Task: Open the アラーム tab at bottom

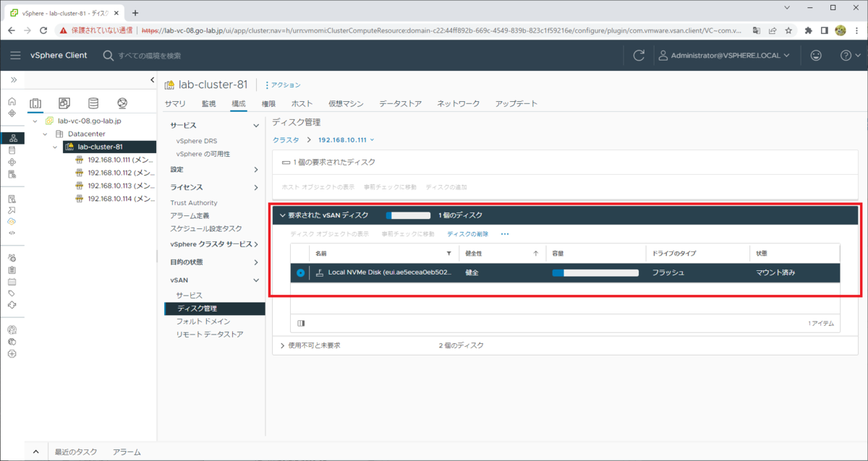Action: tap(127, 452)
